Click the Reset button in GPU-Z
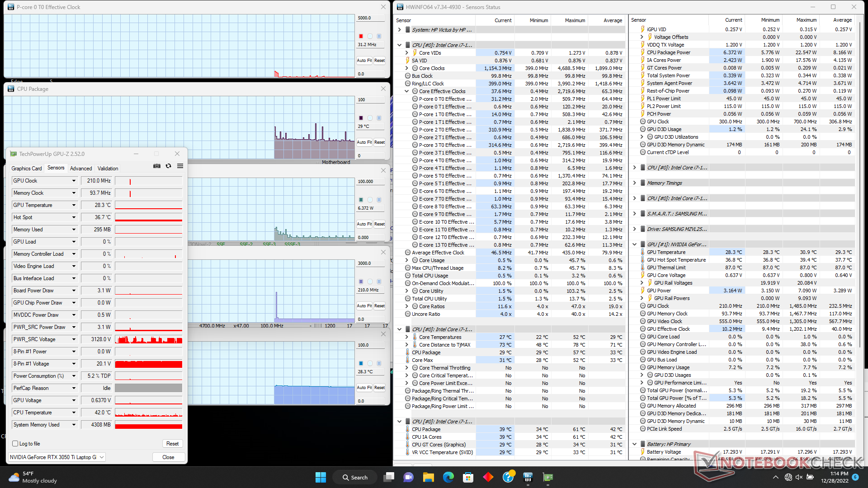The height and width of the screenshot is (488, 868). (x=172, y=444)
